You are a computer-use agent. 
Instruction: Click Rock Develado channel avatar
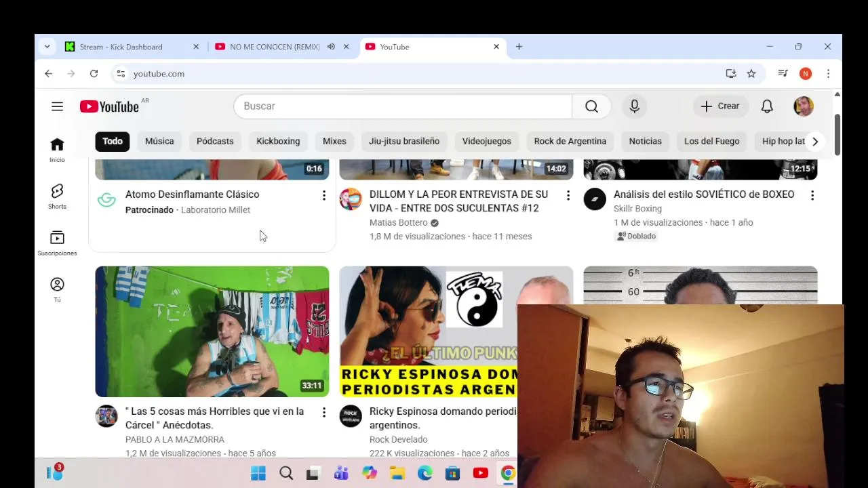click(x=351, y=416)
